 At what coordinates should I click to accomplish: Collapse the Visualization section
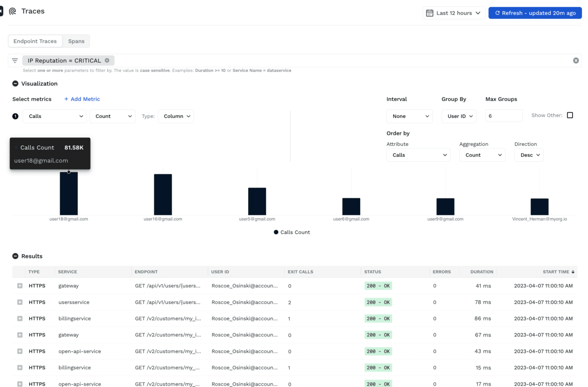click(x=15, y=84)
